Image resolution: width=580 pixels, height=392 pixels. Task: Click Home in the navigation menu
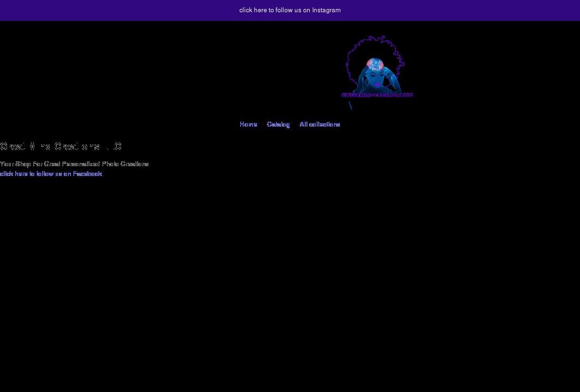(249, 124)
